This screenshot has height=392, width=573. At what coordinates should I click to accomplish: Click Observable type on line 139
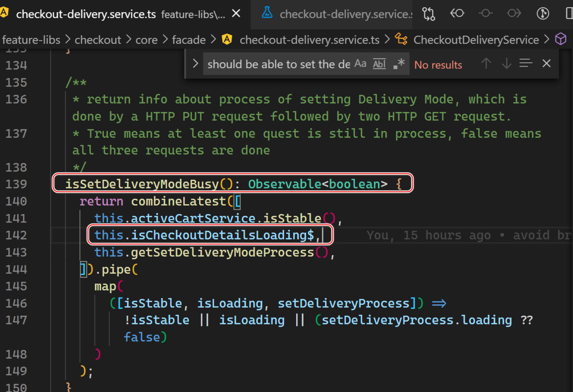(x=285, y=184)
